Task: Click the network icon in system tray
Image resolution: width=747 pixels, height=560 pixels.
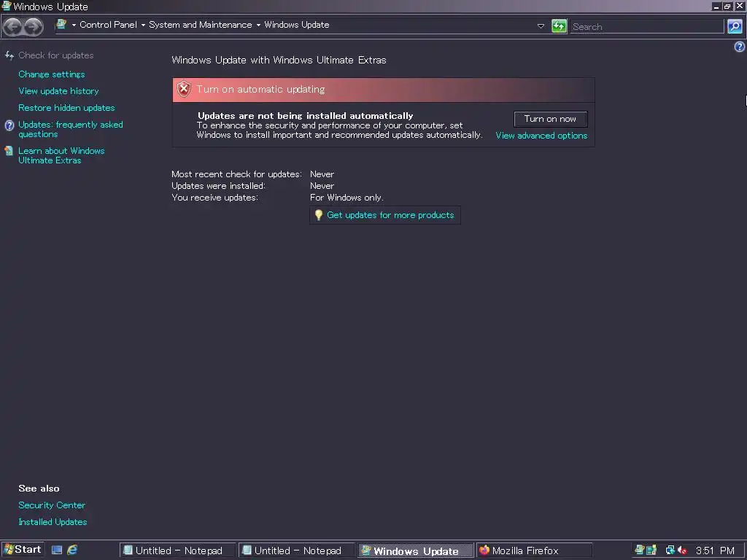Action: click(x=670, y=550)
